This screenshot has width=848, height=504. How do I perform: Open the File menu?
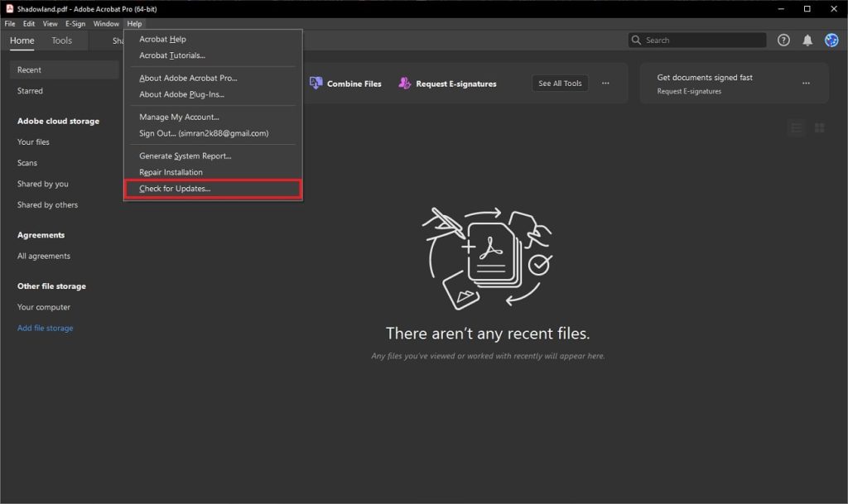coord(10,24)
